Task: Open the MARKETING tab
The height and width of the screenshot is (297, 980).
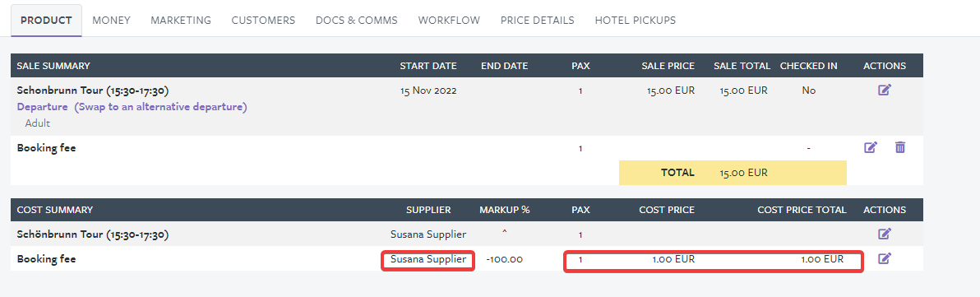Action: click(181, 20)
